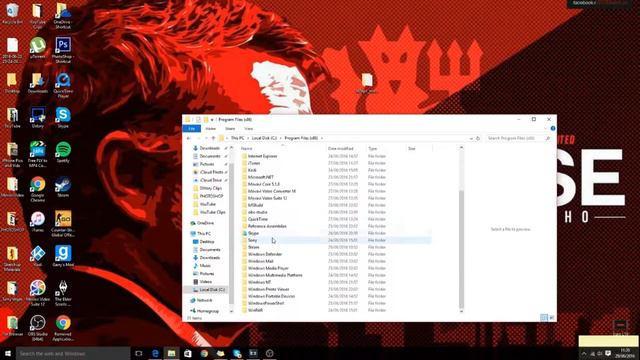This screenshot has width=640, height=360.
Task: Open the quick access toolbar dropdown
Action: [212, 120]
